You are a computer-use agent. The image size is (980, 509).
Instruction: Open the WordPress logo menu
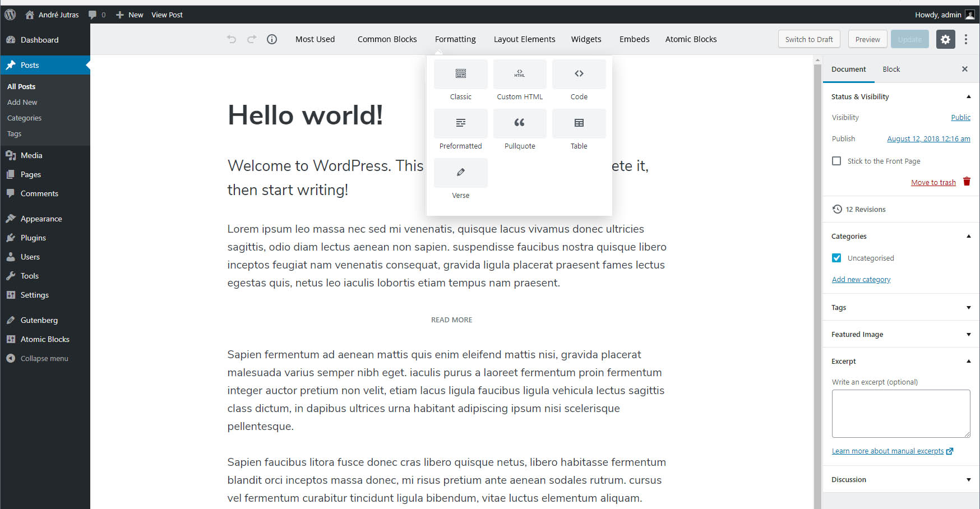click(10, 15)
